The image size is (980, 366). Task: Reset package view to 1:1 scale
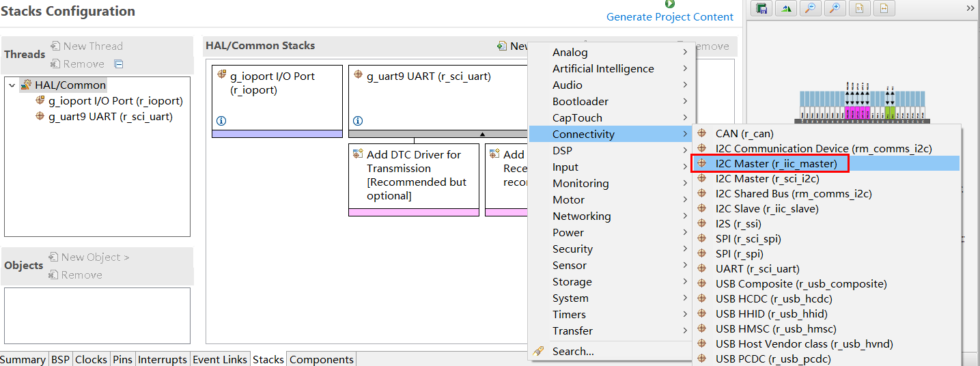859,8
